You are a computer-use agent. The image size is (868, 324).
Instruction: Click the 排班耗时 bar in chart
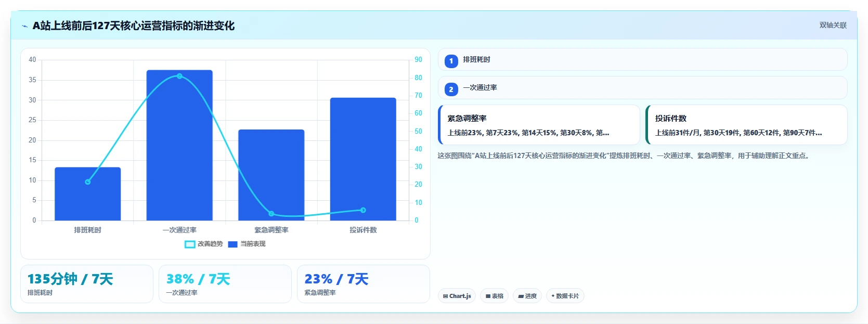pyautogui.click(x=88, y=194)
